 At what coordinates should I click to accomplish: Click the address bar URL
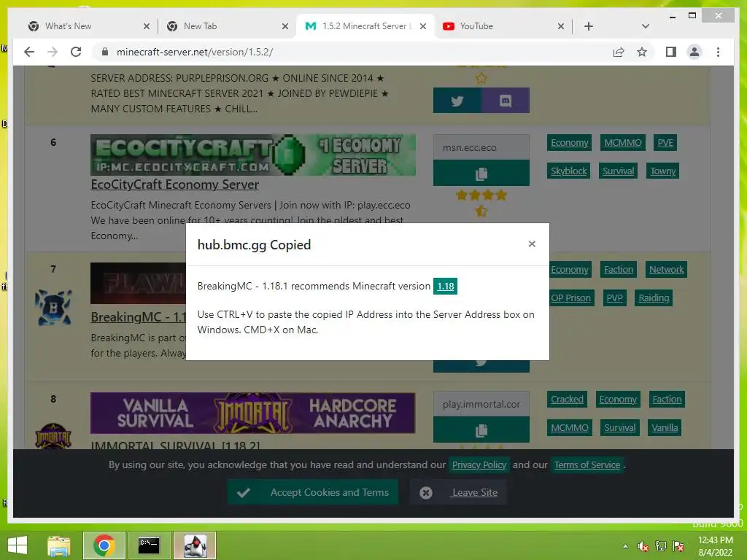[x=194, y=52]
